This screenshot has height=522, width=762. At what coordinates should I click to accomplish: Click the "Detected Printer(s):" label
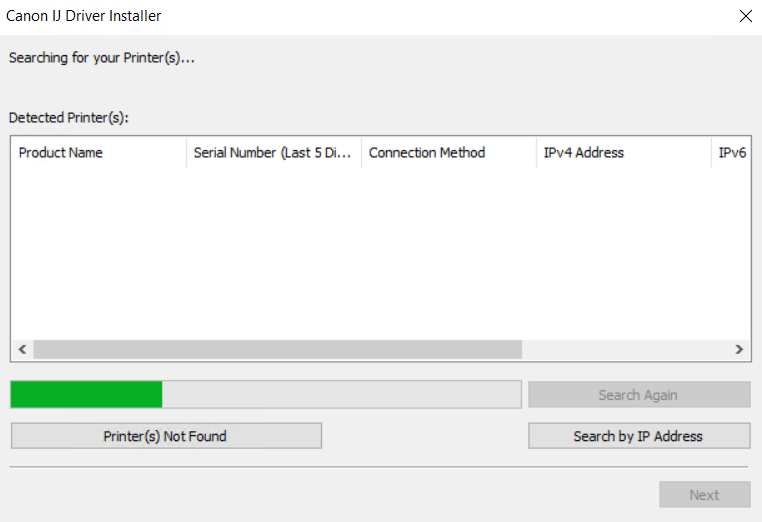pyautogui.click(x=69, y=118)
